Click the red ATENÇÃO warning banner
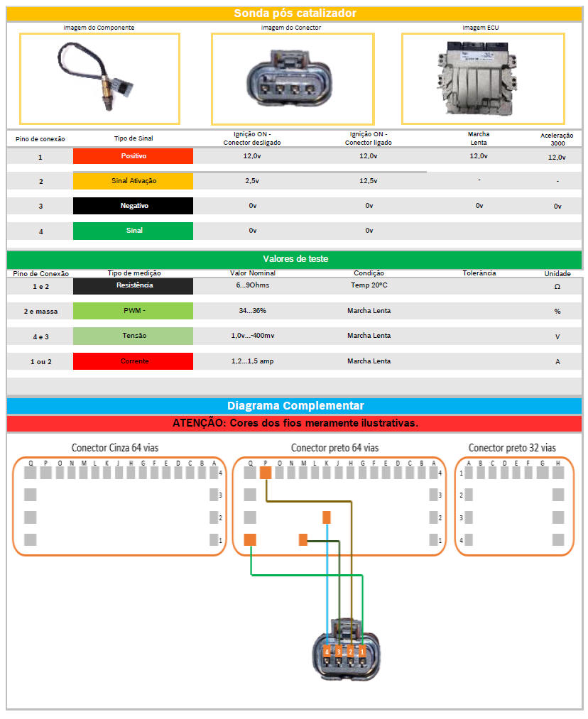 294,424
